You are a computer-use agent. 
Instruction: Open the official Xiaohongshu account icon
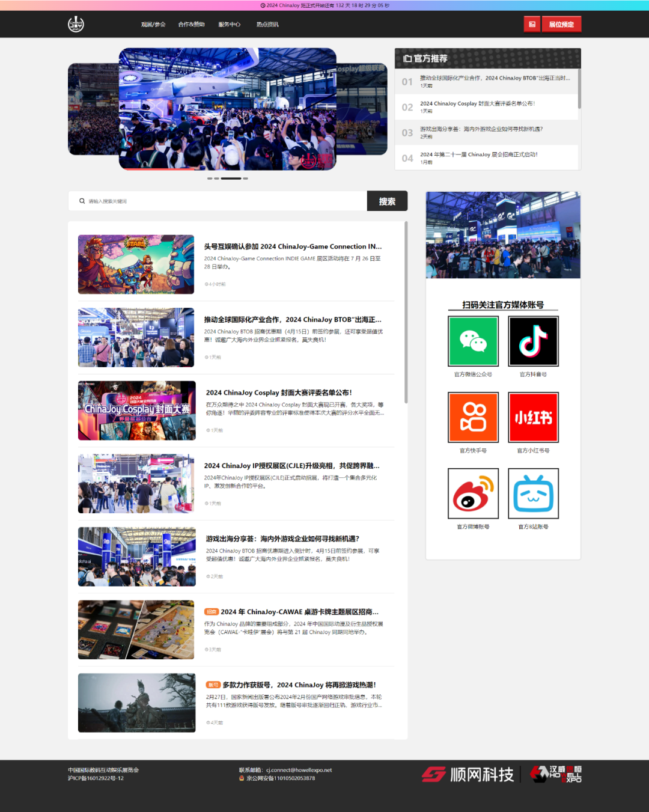click(x=534, y=417)
